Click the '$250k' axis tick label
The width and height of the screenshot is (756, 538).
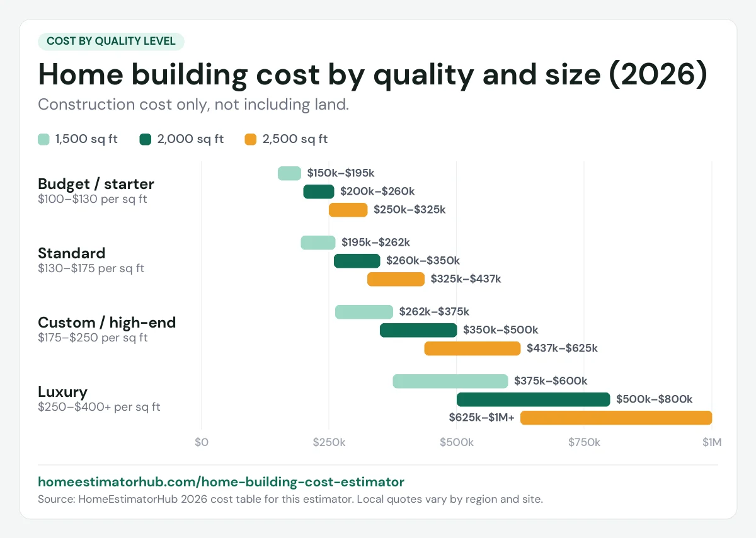(329, 443)
